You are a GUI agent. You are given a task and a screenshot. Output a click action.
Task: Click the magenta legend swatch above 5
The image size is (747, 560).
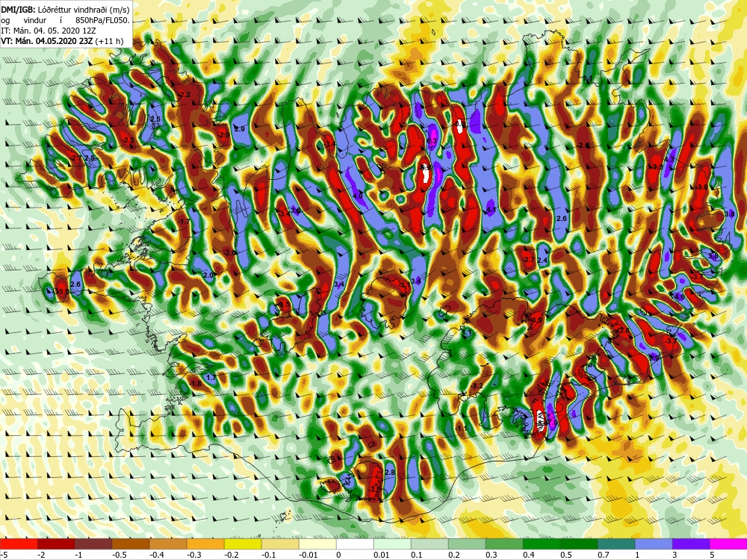point(728,544)
